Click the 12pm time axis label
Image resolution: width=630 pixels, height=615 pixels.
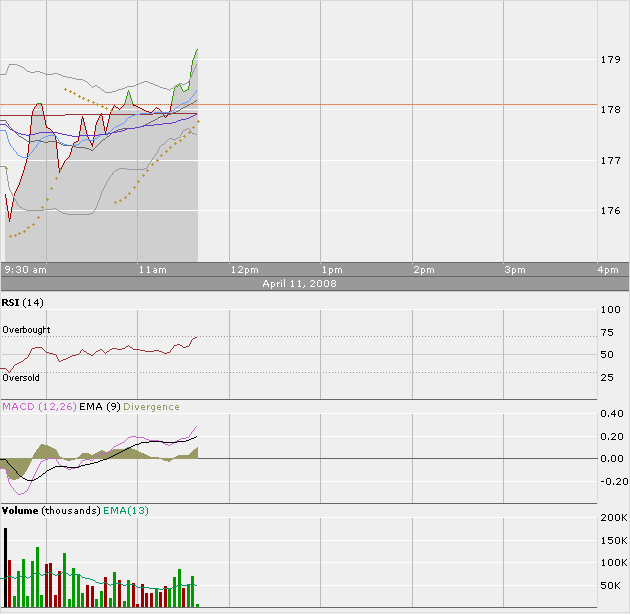[244, 270]
